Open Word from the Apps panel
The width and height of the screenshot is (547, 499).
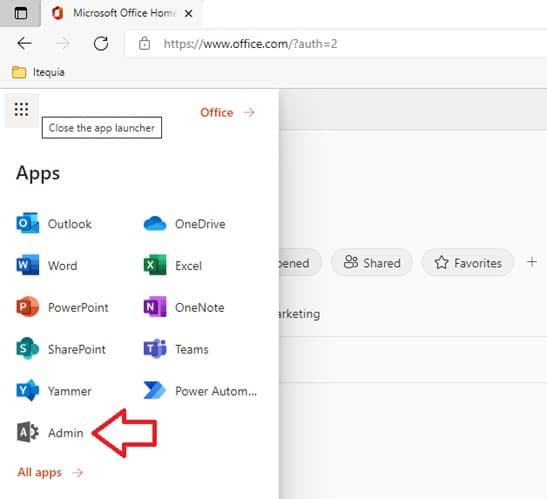47,266
